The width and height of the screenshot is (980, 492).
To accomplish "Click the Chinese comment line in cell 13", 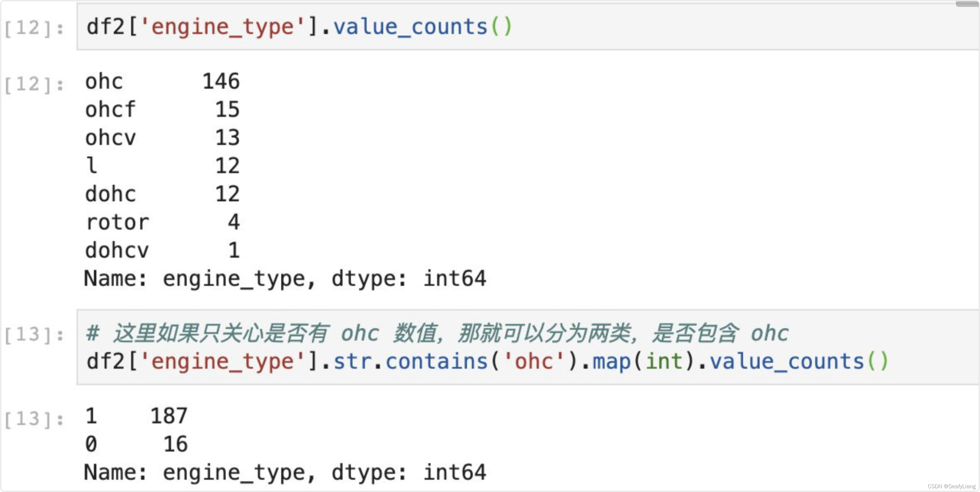I will tap(438, 333).
